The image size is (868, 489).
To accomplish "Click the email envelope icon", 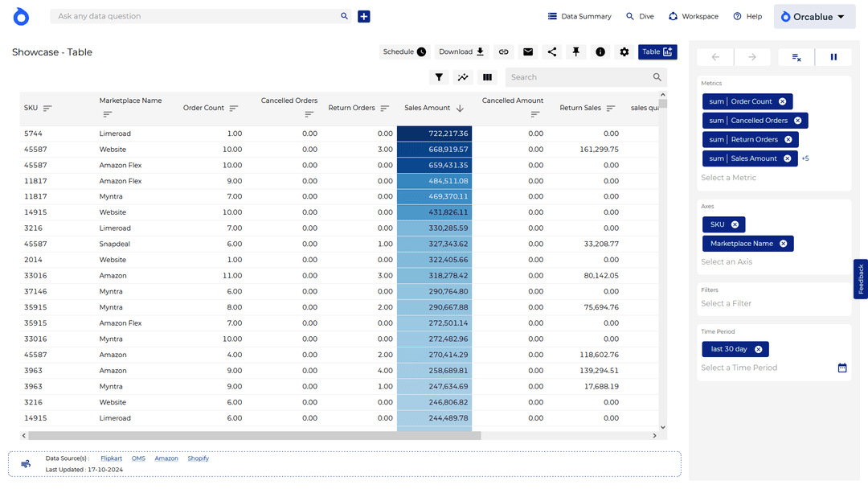I will 528,52.
